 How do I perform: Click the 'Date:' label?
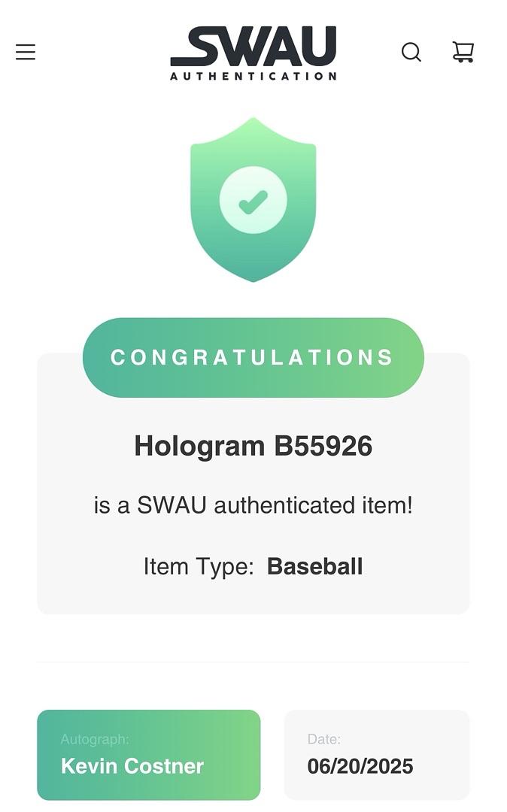[x=323, y=740]
